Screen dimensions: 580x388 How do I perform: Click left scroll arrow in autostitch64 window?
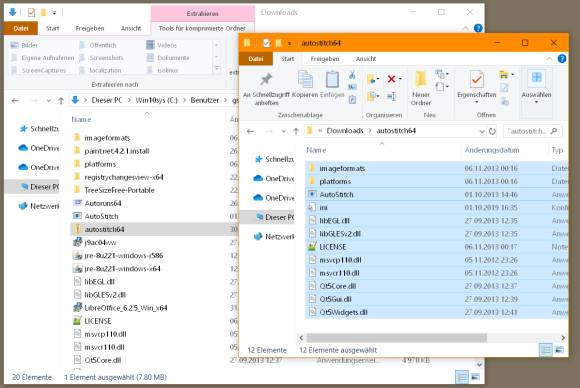(x=301, y=338)
